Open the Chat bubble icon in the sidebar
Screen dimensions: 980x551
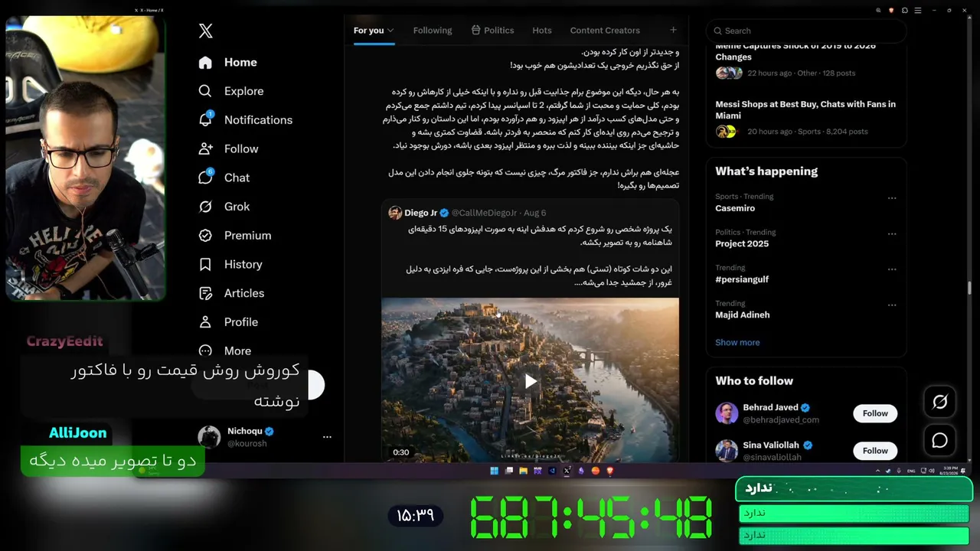click(205, 178)
